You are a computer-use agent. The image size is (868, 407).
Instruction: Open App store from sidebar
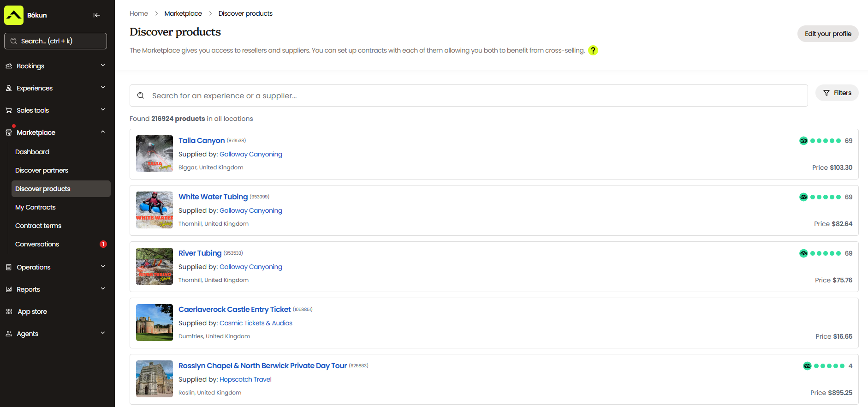pyautogui.click(x=32, y=311)
